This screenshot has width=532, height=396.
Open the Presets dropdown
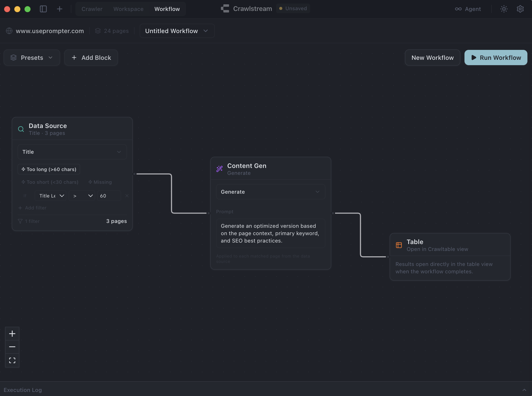tap(32, 58)
